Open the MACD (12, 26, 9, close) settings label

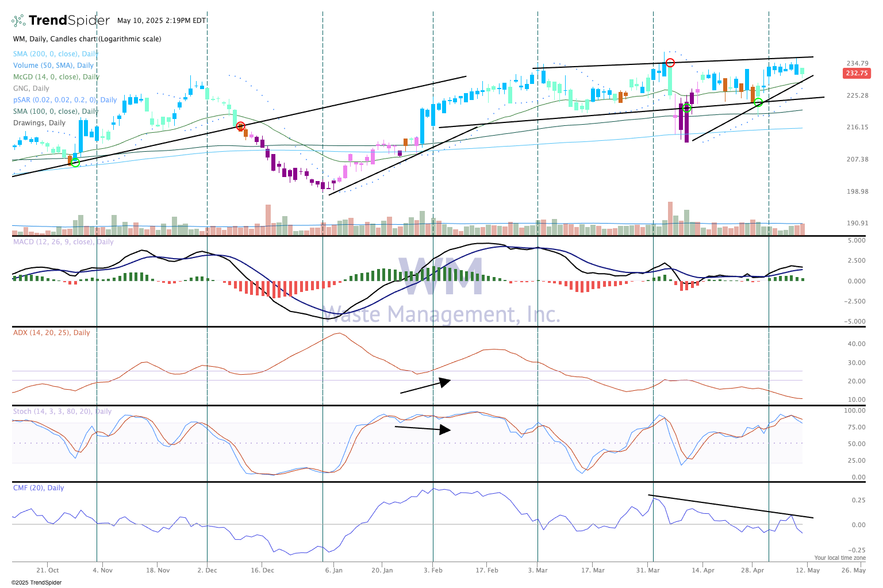[63, 242]
